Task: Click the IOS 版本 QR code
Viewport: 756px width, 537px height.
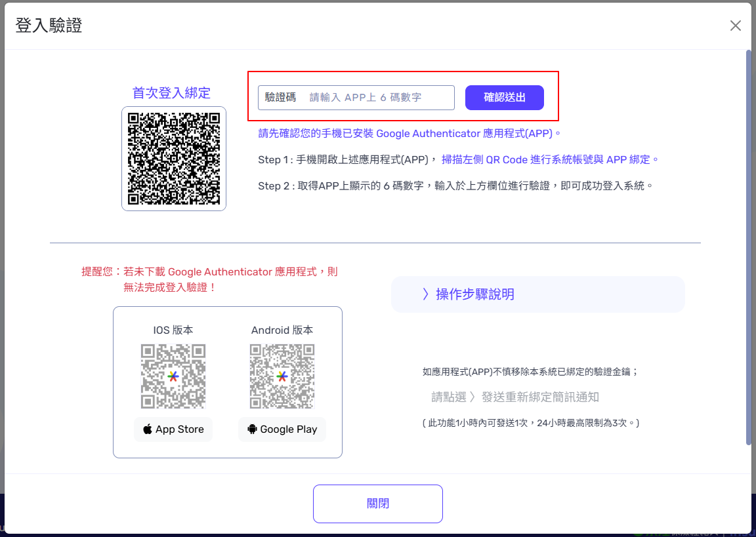Action: [173, 376]
